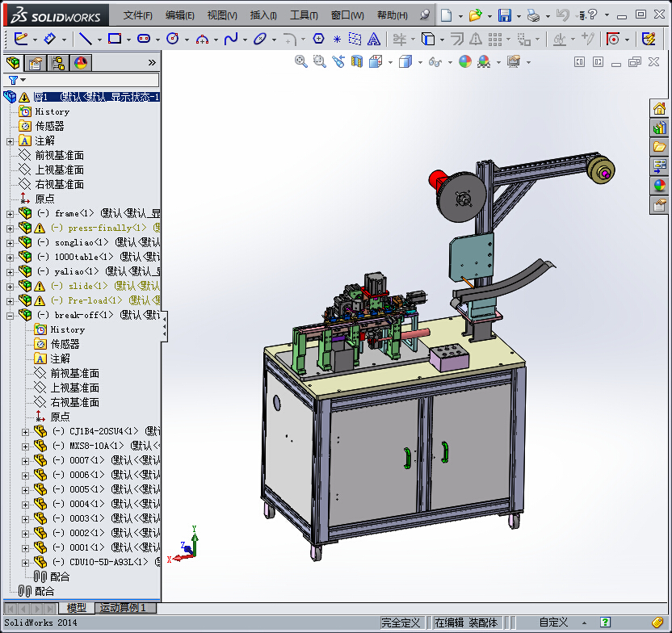Image resolution: width=672 pixels, height=633 pixels.
Task: Switch to the 模型 tab
Action: point(77,608)
